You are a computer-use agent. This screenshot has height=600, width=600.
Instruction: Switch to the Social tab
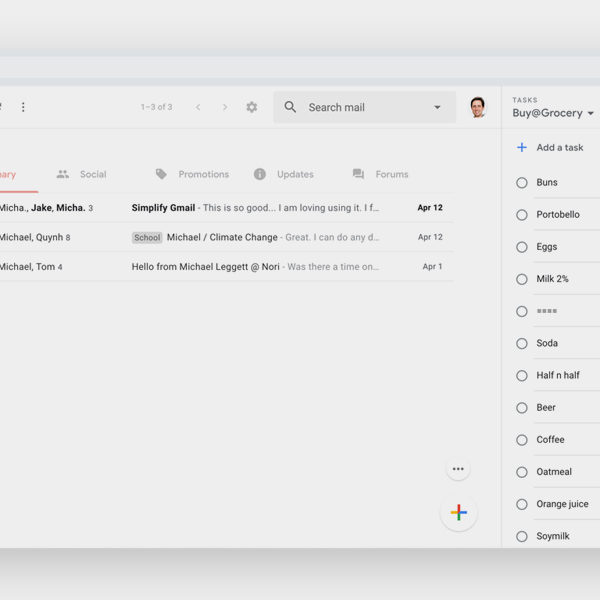[x=82, y=174]
